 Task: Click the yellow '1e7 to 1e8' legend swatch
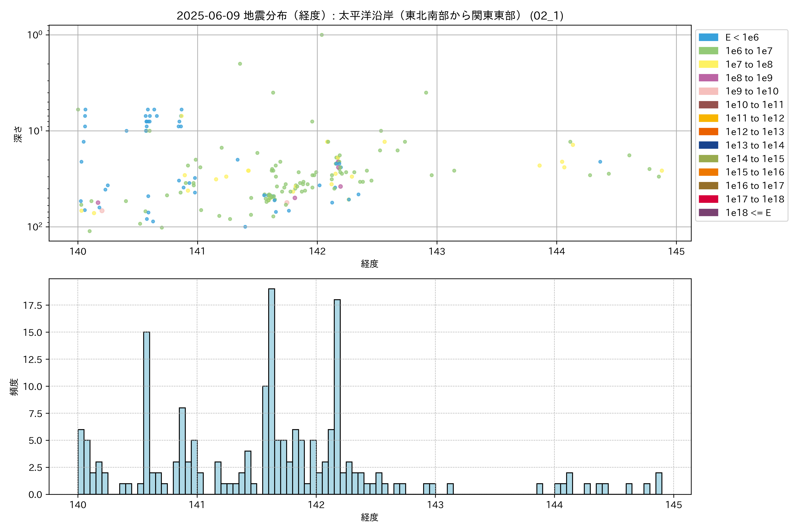[708, 65]
